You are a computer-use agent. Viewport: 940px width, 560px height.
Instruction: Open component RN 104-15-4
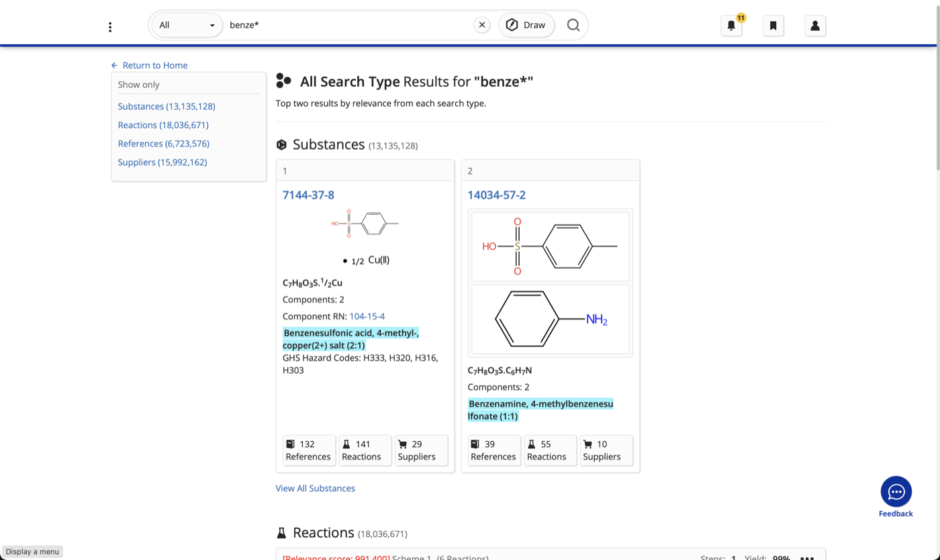coord(367,316)
